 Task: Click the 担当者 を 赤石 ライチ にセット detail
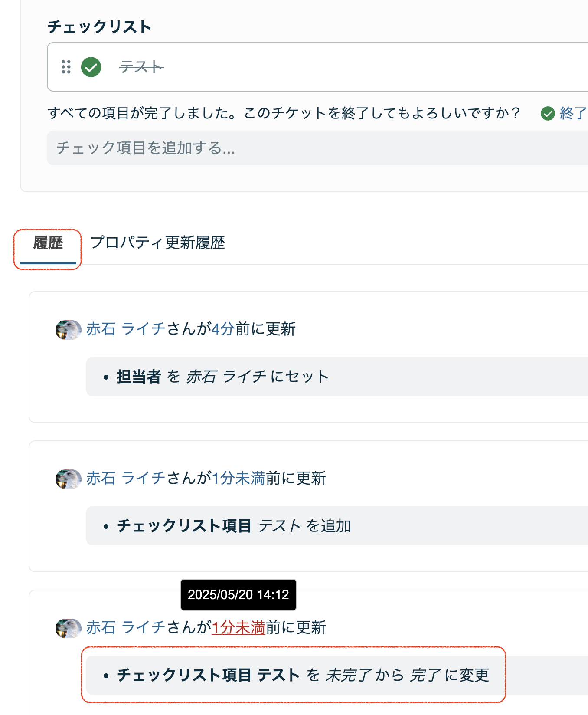(x=222, y=377)
